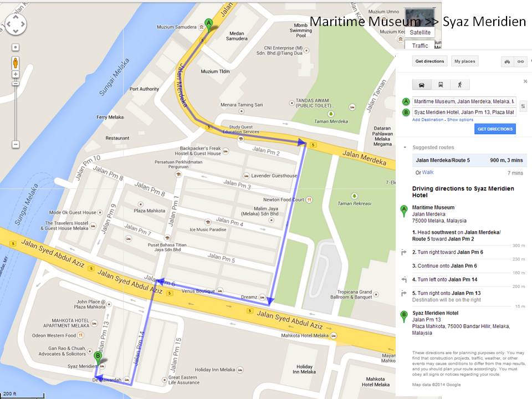The width and height of the screenshot is (532, 399).
Task: Click the Dataran Pahlawan Melaka Megamall label
Action: click(382, 136)
